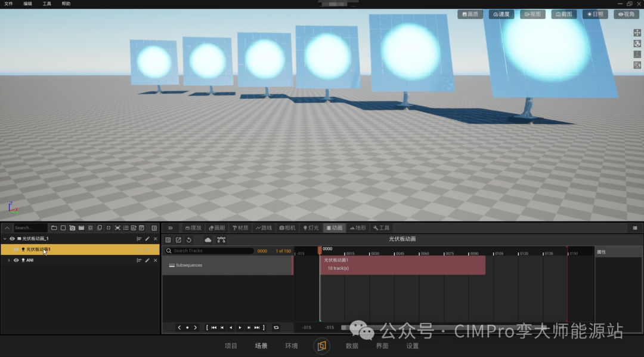Select the 光伏板动画1 subsequence clip
This screenshot has width=644, height=357.
(x=402, y=265)
